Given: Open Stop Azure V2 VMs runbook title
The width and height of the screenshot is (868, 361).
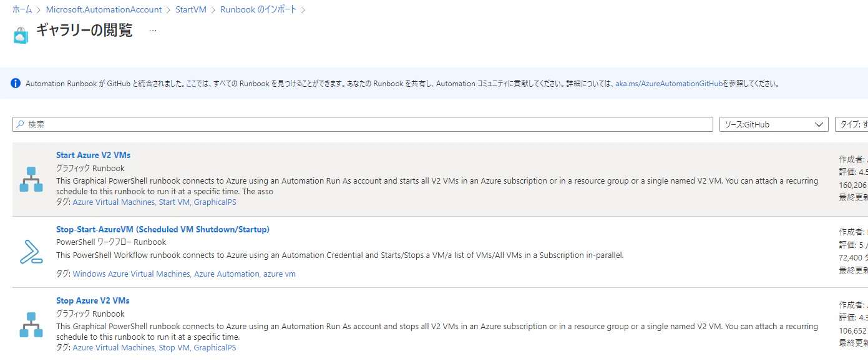Looking at the screenshot, I should 93,300.
